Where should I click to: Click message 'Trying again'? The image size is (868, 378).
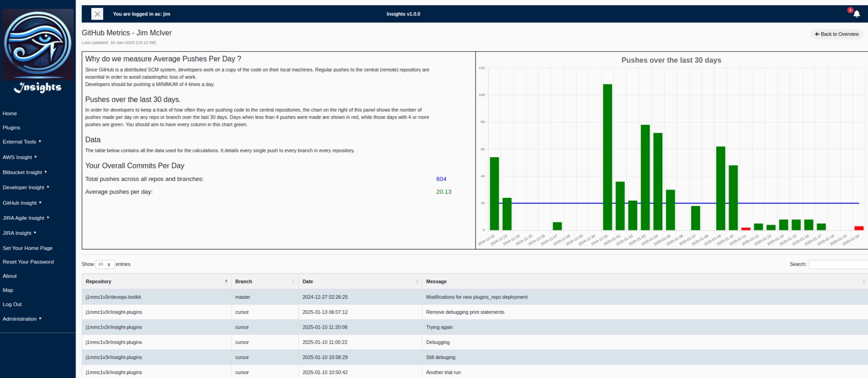pyautogui.click(x=439, y=327)
